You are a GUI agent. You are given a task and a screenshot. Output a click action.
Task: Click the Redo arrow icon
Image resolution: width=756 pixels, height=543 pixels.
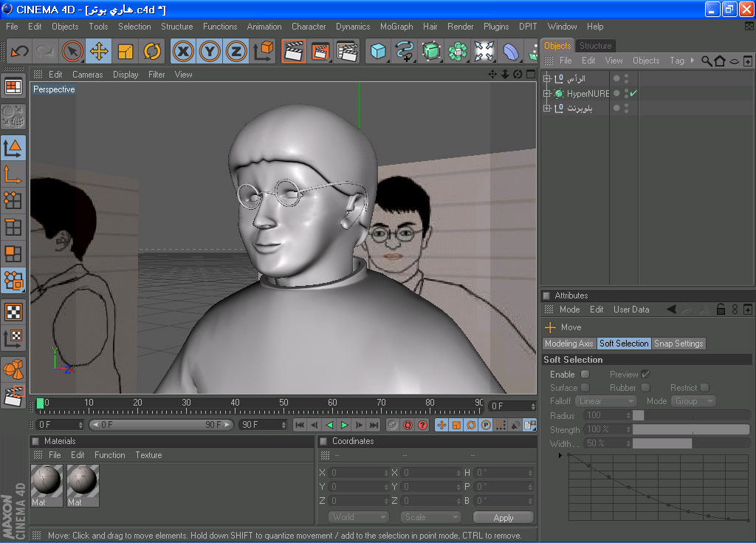(x=45, y=51)
